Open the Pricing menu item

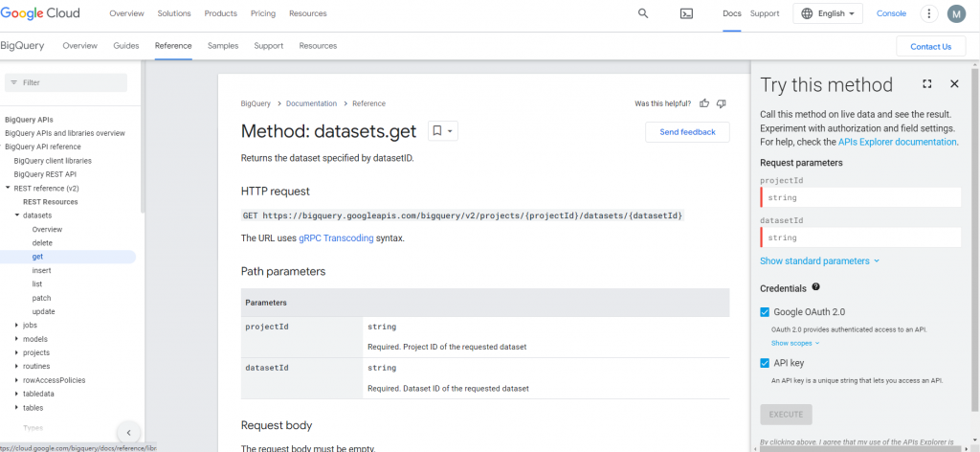[x=262, y=13]
